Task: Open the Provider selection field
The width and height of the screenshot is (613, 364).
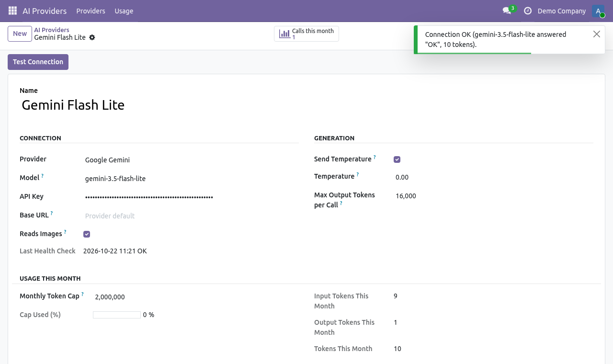Action: pyautogui.click(x=192, y=160)
